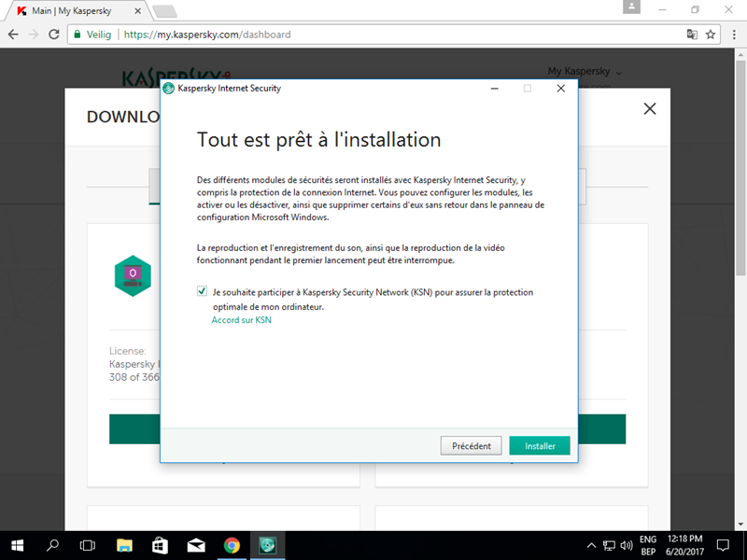
Task: Click the browser reload icon
Action: (54, 35)
